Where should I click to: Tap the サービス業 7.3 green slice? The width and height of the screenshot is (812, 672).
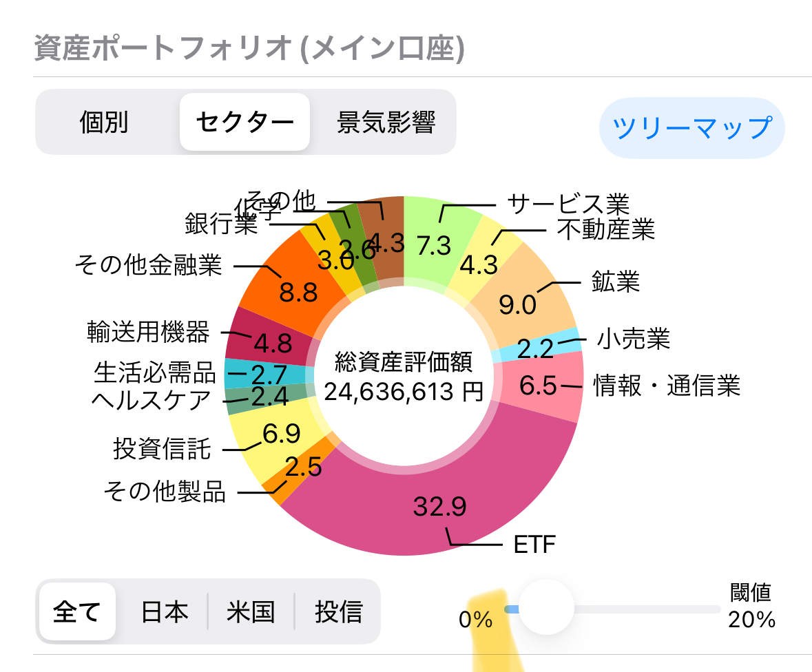(x=435, y=241)
